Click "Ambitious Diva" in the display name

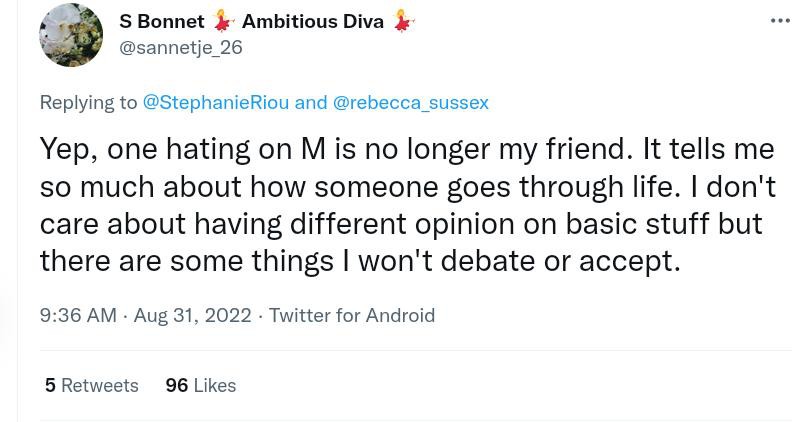312,21
